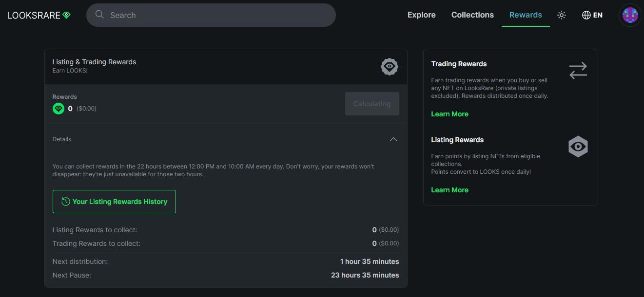Toggle light/dark theme sun icon
The image size is (644, 297).
tap(562, 15)
